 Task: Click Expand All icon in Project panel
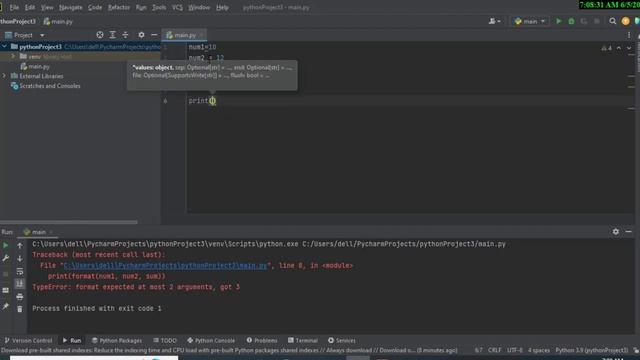pos(113,35)
